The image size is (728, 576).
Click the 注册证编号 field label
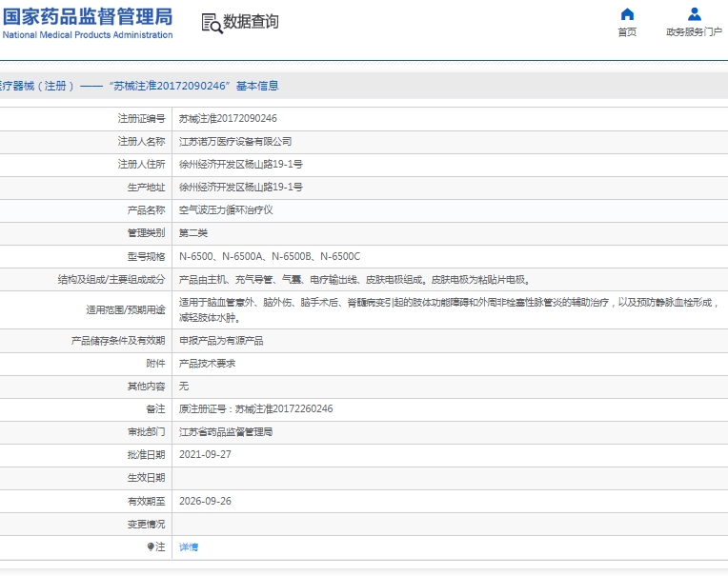[x=142, y=119]
